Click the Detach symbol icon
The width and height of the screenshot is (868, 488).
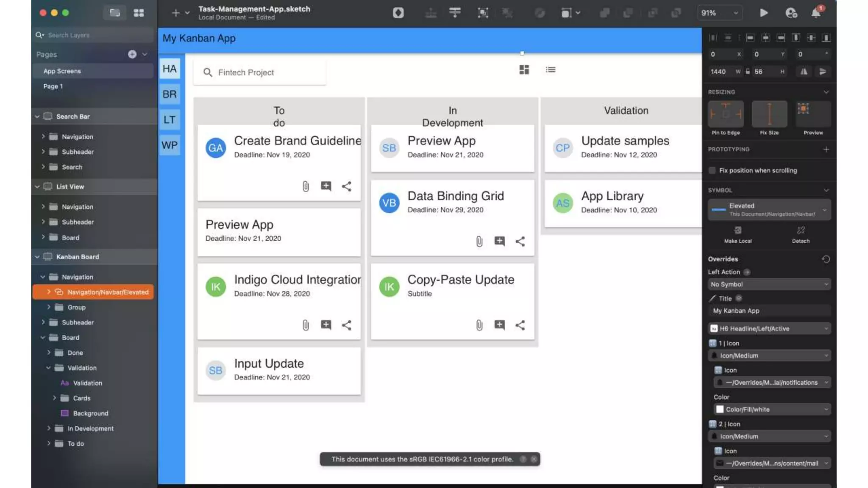point(800,230)
